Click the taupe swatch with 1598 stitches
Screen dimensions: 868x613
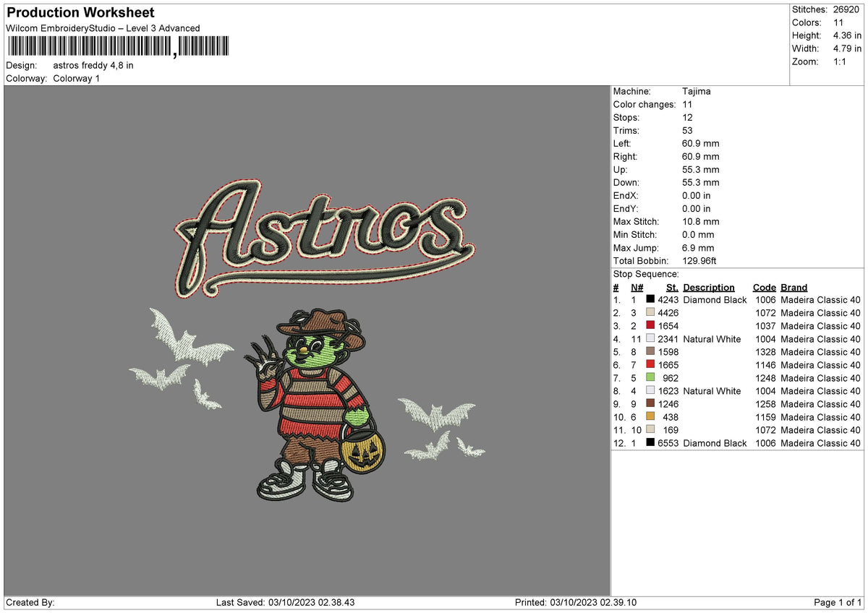point(651,351)
